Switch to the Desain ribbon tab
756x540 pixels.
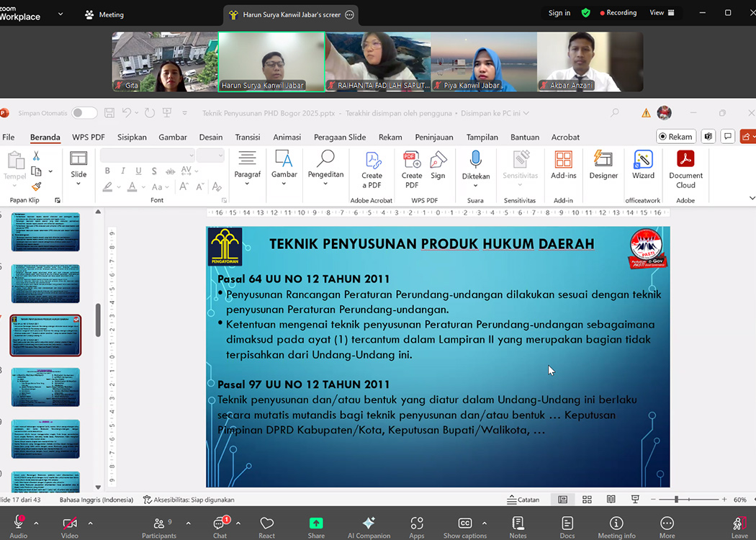211,137
